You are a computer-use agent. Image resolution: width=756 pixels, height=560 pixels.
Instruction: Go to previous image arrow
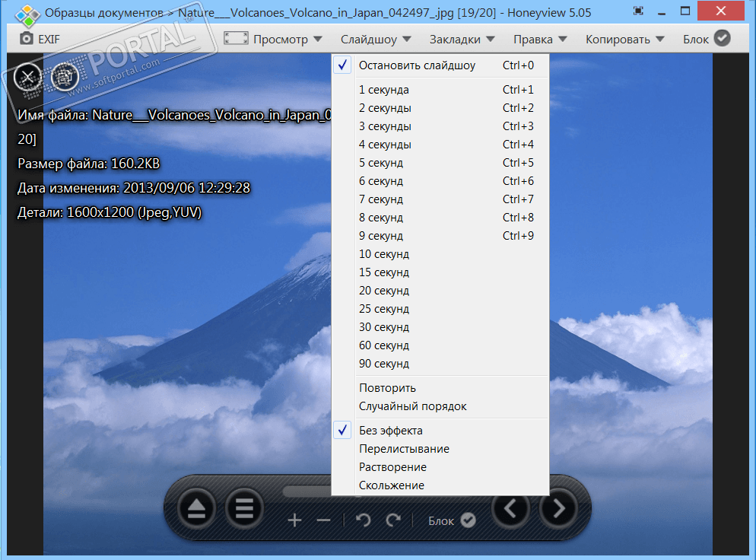point(510,508)
